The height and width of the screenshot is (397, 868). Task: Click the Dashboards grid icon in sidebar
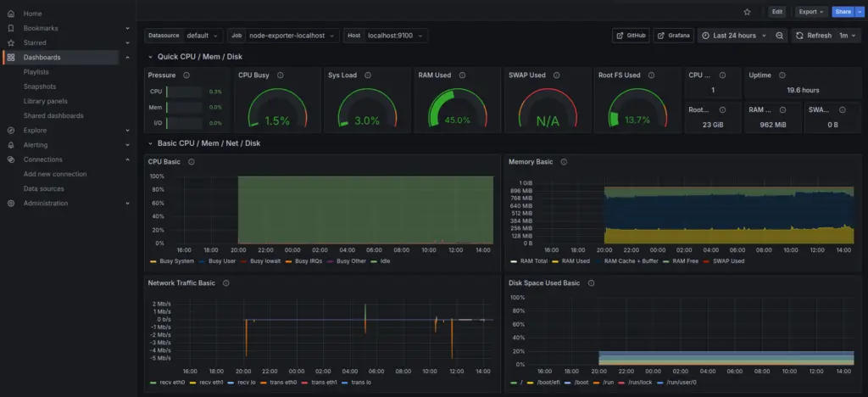tap(11, 58)
